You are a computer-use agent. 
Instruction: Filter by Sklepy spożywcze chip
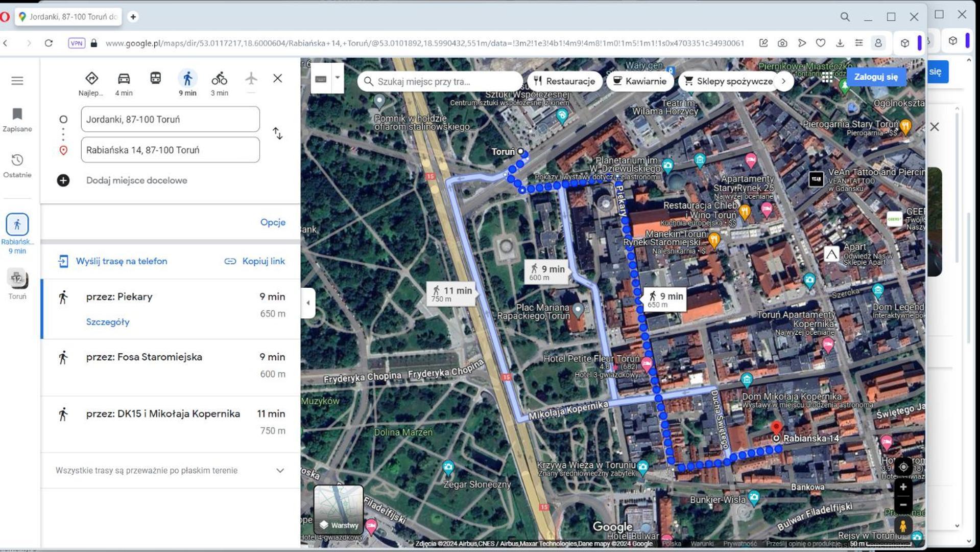[x=729, y=81]
